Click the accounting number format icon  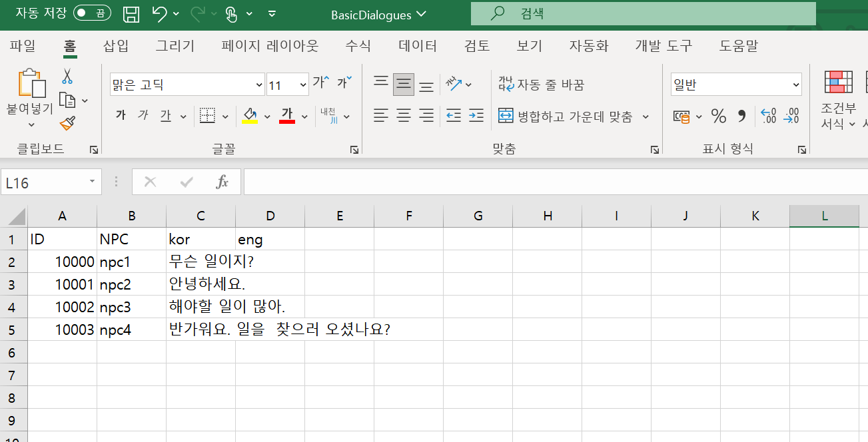tap(681, 116)
